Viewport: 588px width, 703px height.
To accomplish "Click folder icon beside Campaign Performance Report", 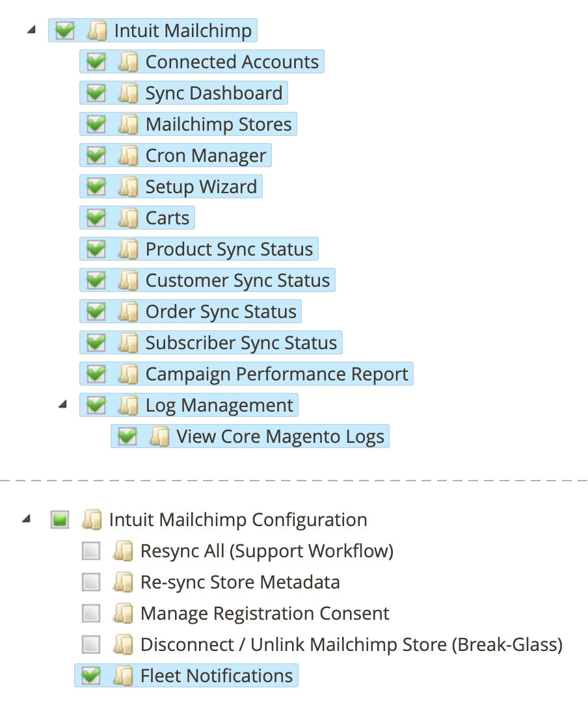I will 129,374.
